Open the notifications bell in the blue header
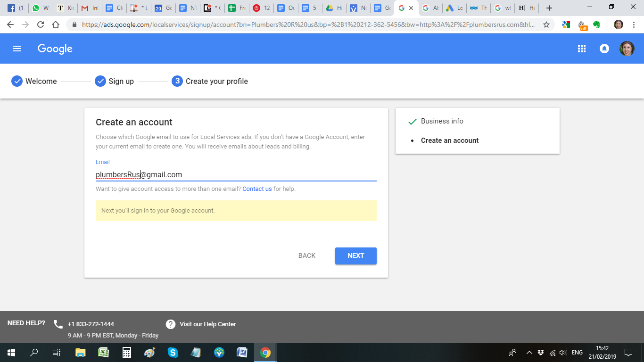The image size is (644, 362). (x=604, y=49)
